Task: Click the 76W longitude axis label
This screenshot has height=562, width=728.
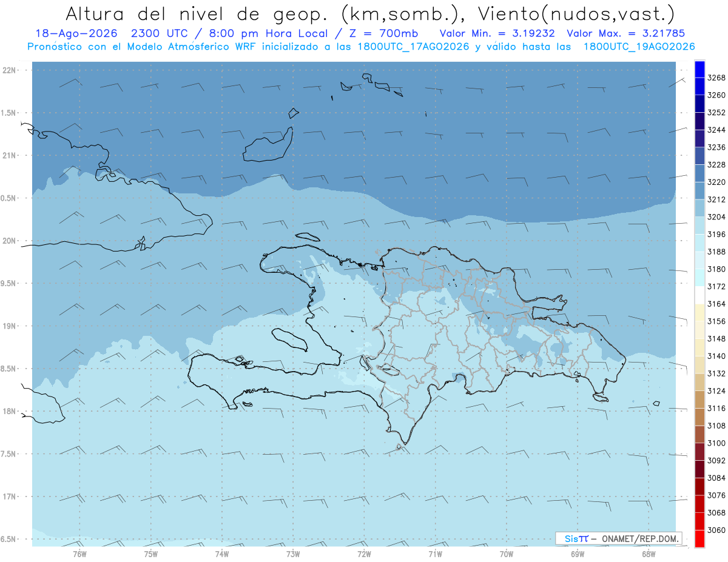Action: [x=79, y=555]
